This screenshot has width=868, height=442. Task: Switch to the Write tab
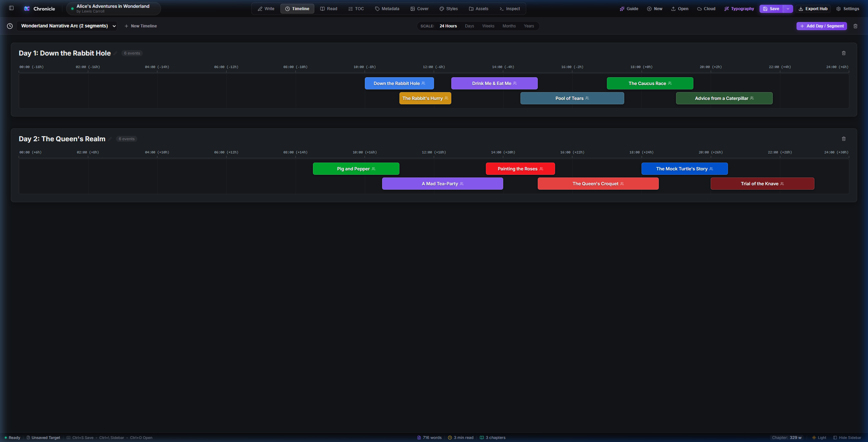pyautogui.click(x=266, y=9)
